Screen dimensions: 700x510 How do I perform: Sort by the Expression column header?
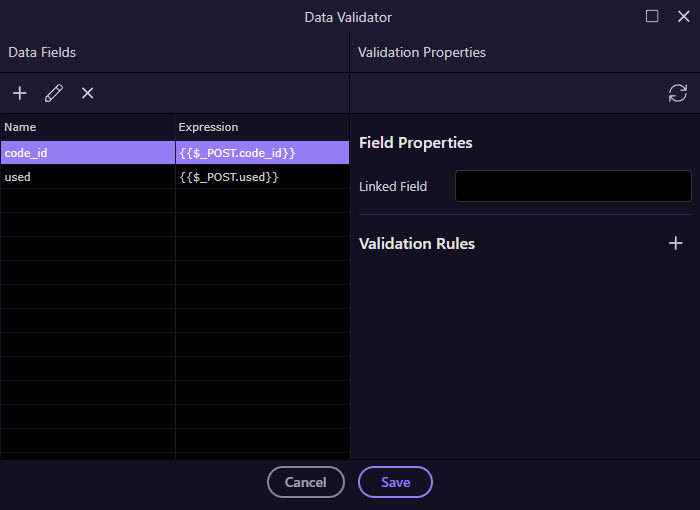[x=262, y=127]
